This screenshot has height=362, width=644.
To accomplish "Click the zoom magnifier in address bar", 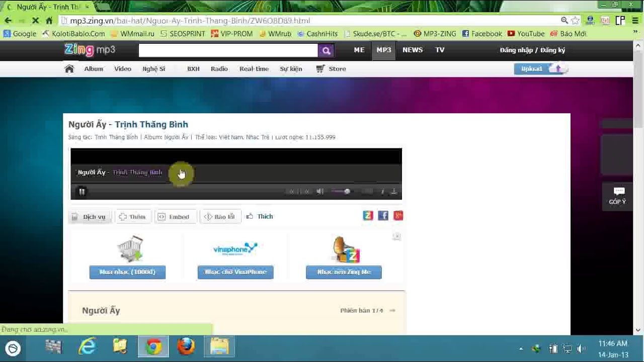I will coord(565,21).
